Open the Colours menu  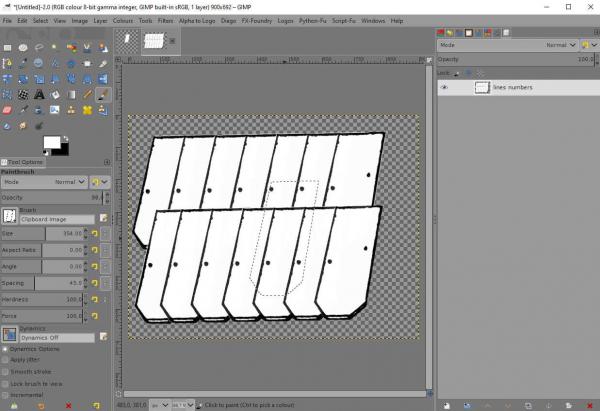pyautogui.click(x=122, y=20)
